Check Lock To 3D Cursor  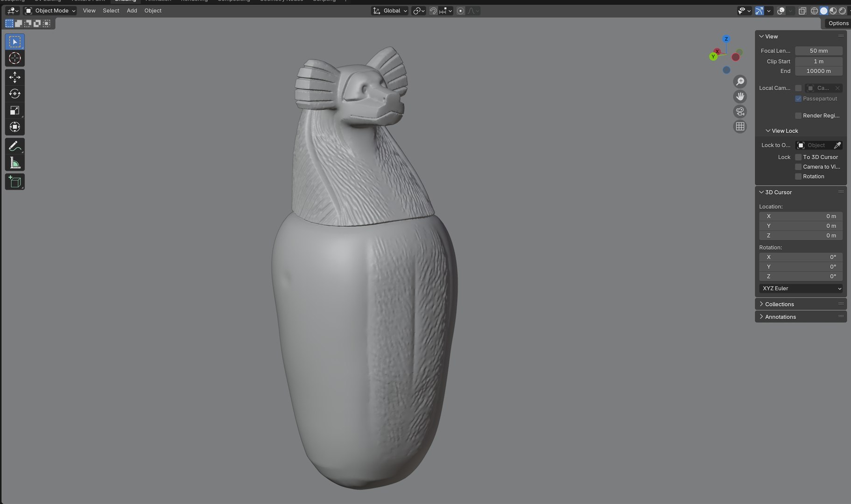coord(798,157)
